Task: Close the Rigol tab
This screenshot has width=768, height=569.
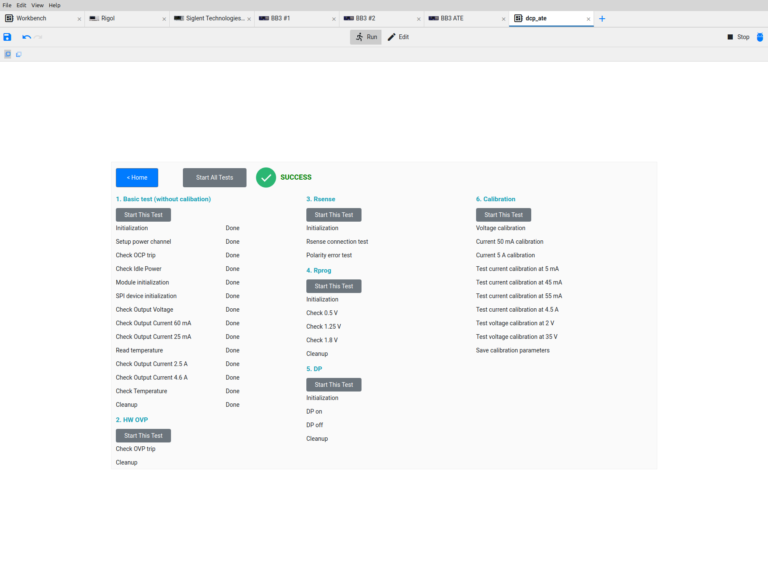Action: [x=164, y=19]
